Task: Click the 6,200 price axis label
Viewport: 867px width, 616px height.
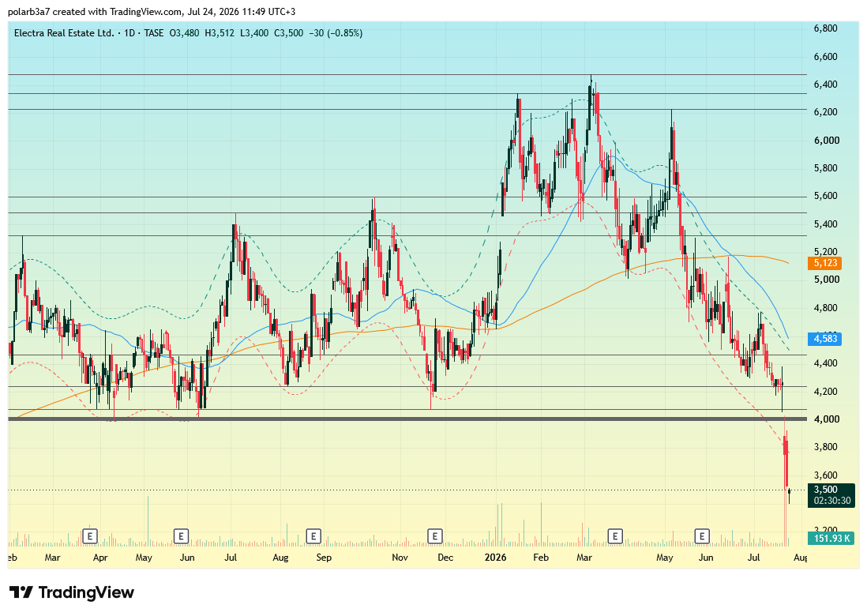Action: 825,112
